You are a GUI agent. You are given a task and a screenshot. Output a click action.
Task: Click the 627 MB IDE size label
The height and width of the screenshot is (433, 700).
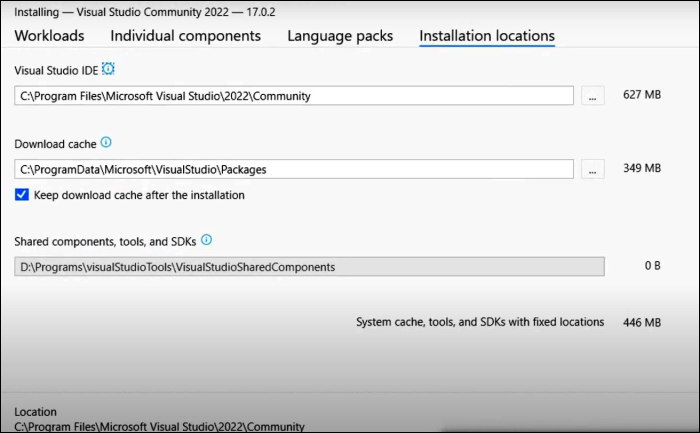pyautogui.click(x=642, y=96)
